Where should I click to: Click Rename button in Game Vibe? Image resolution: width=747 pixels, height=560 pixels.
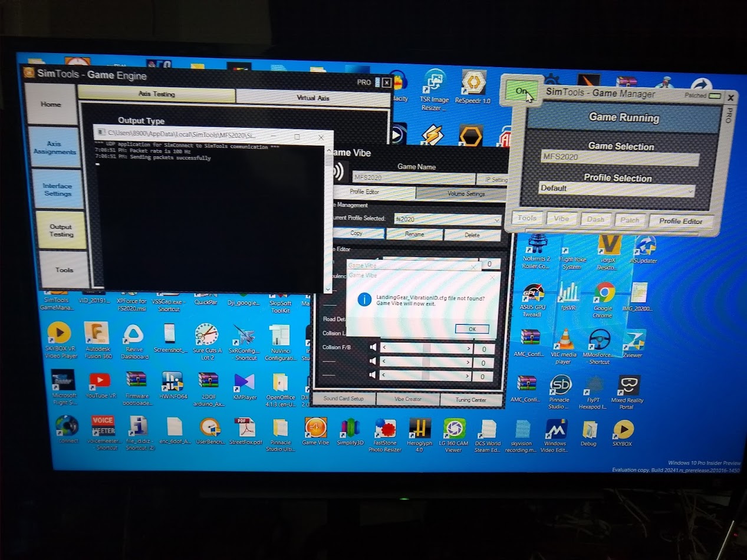coord(414,235)
